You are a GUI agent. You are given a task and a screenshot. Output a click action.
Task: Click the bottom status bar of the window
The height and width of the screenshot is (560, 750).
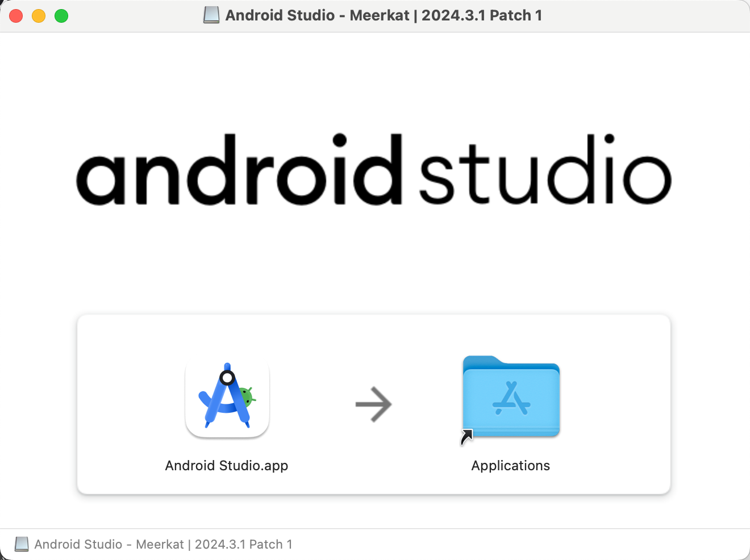tap(511, 544)
